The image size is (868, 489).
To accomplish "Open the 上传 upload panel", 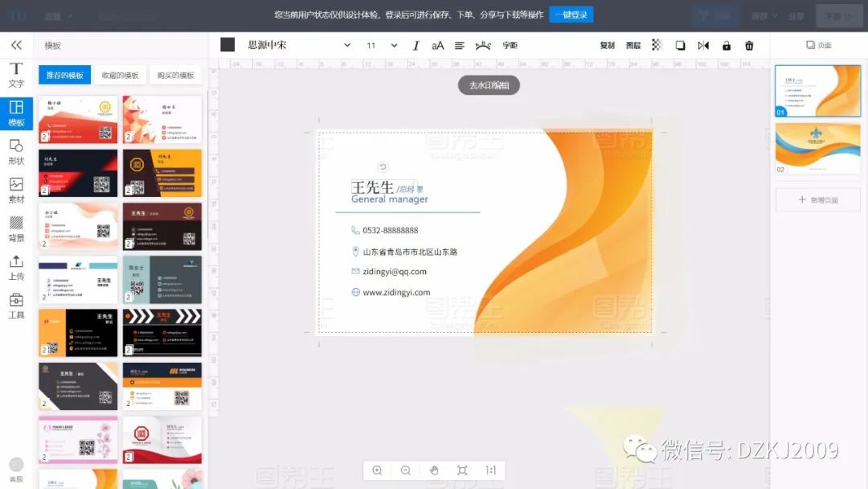I will click(x=16, y=267).
